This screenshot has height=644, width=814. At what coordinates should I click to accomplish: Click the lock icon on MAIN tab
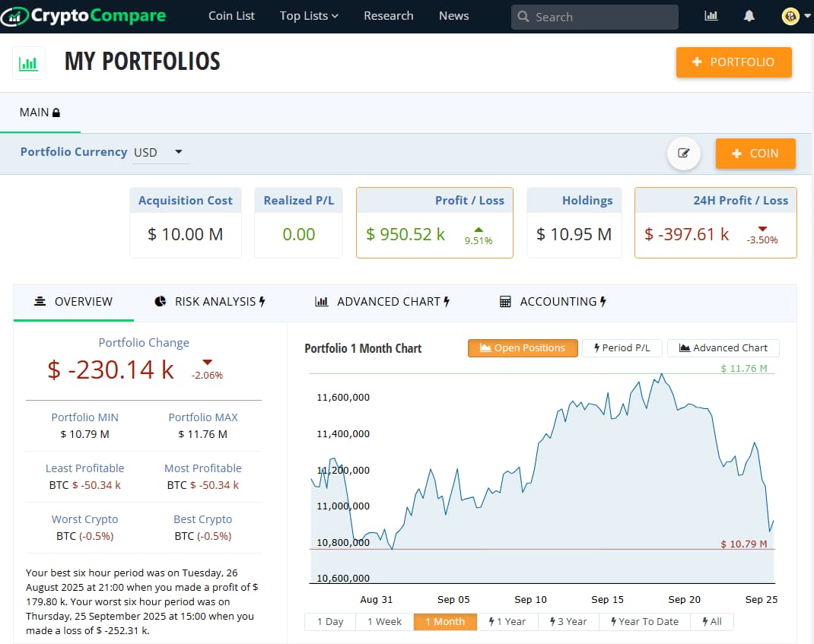coord(56,113)
